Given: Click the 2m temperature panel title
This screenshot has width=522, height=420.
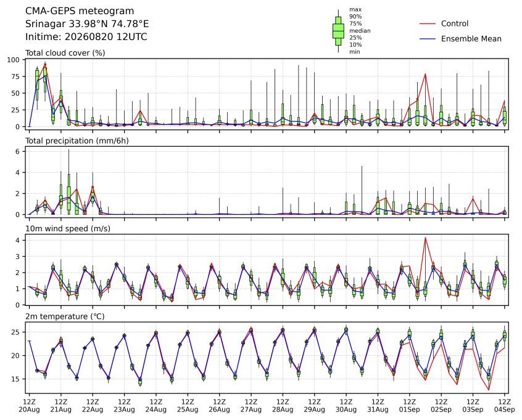Looking at the screenshot, I should [x=65, y=316].
